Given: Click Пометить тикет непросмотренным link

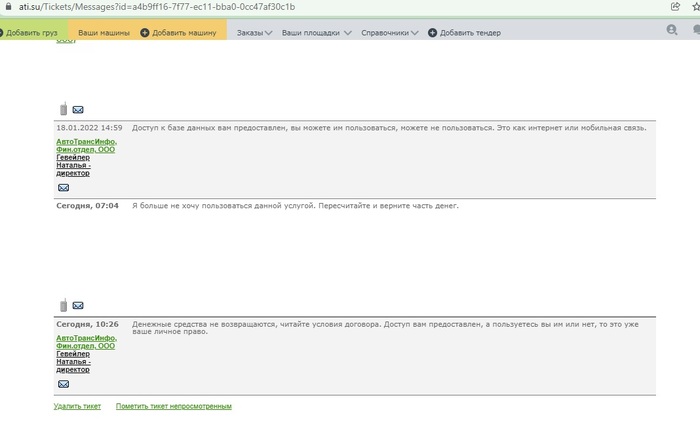Looking at the screenshot, I should pos(173,406).
